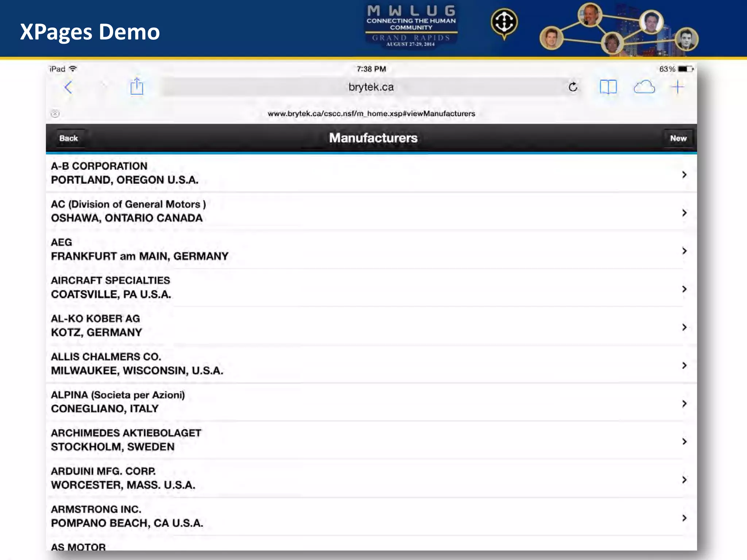The image size is (747, 560).
Task: Open iCloud tabs cloud icon
Action: 644,87
